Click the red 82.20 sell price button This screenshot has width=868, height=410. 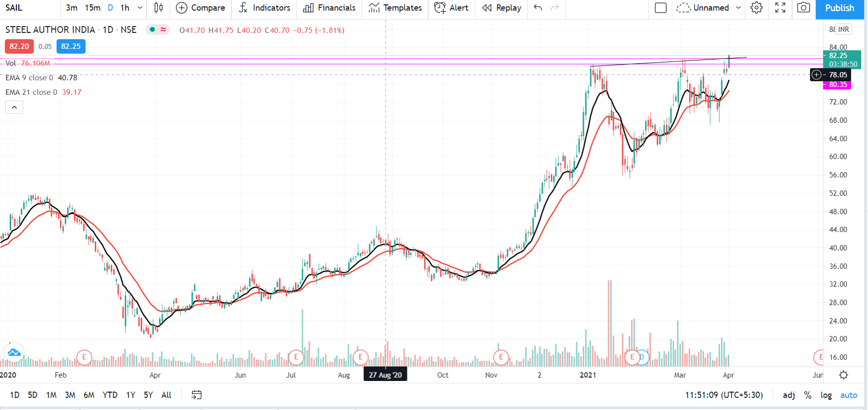coord(19,46)
